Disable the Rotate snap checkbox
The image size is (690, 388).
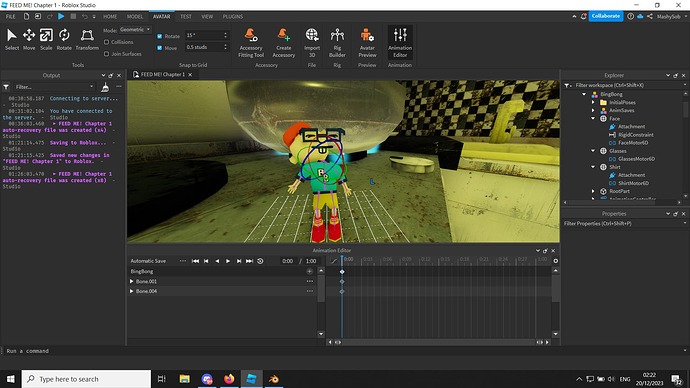pos(160,36)
